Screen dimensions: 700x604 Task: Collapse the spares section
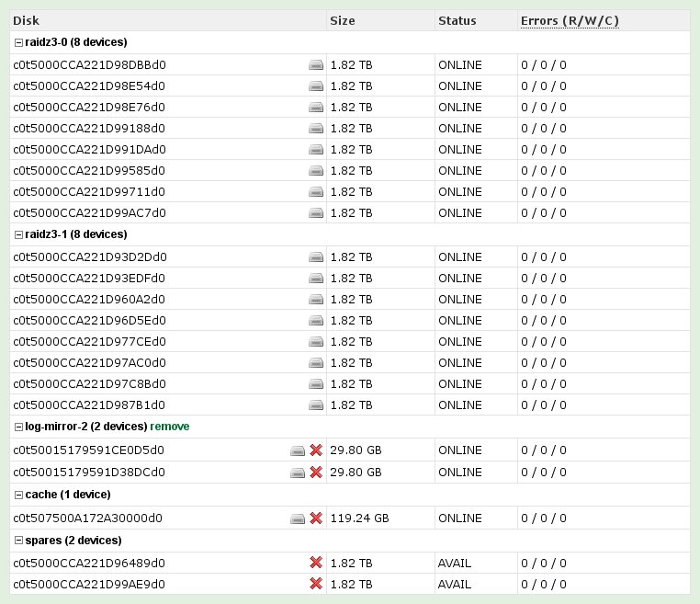pyautogui.click(x=17, y=540)
